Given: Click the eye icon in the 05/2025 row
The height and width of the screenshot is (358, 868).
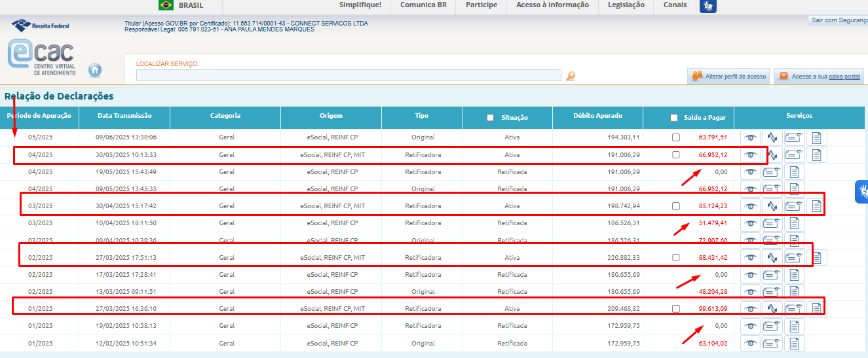Looking at the screenshot, I should (750, 137).
